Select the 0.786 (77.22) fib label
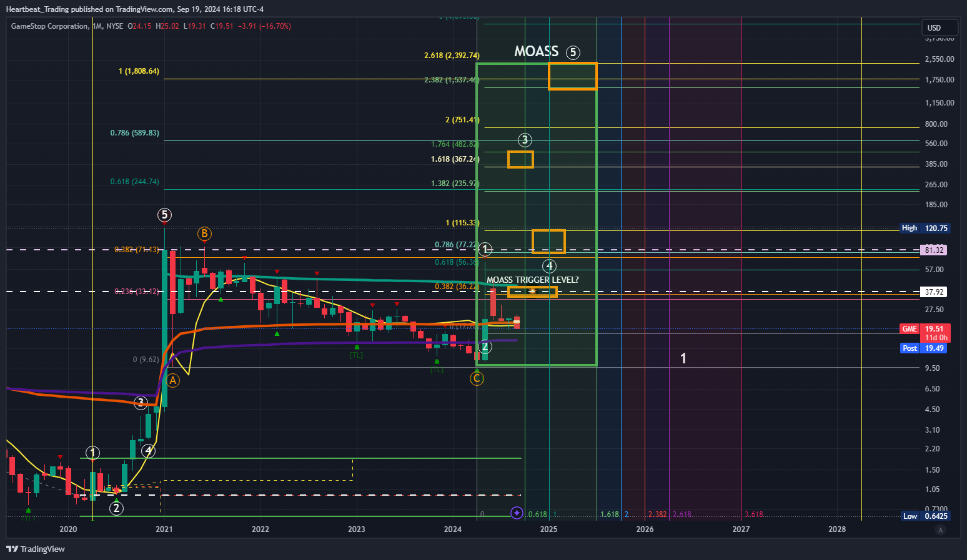967x560 pixels. tap(457, 245)
